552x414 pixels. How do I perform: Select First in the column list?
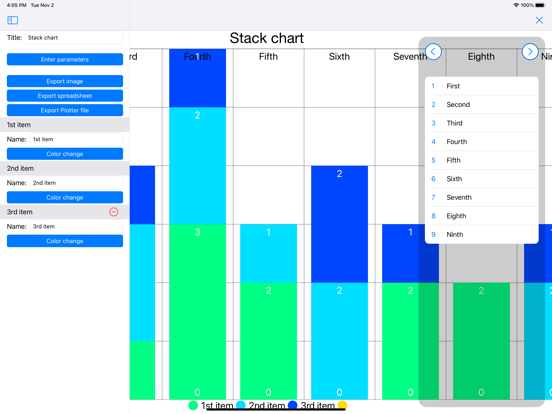pyautogui.click(x=482, y=86)
